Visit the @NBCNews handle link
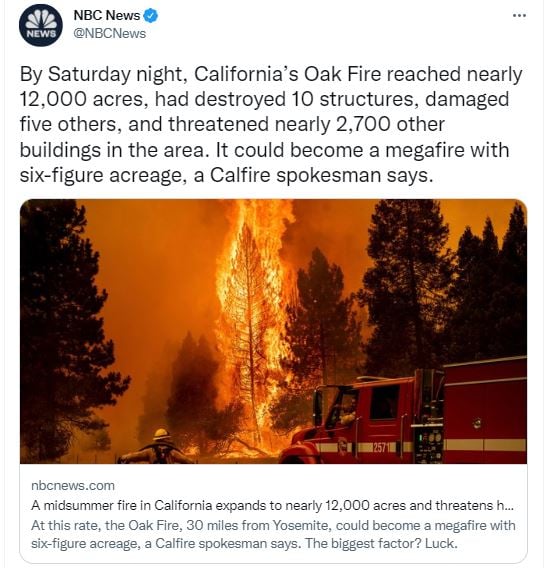Image resolution: width=545 pixels, height=568 pixels. (109, 33)
